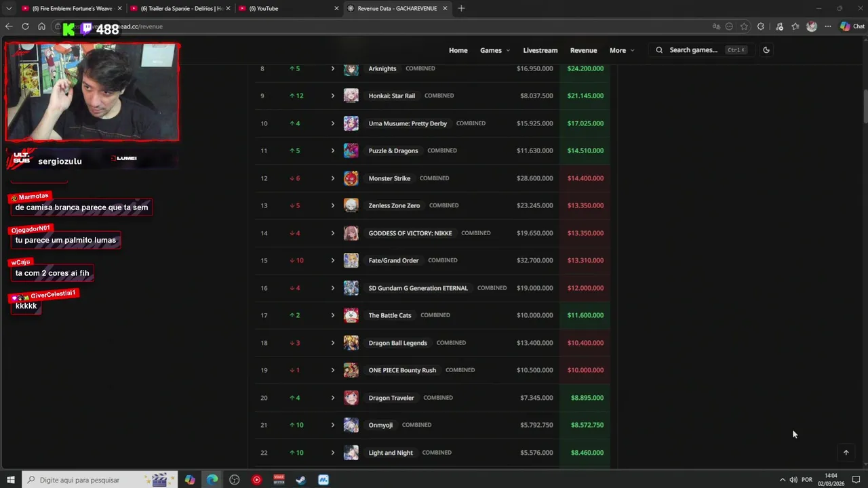
Task: Open a new browser tab
Action: coord(462,8)
